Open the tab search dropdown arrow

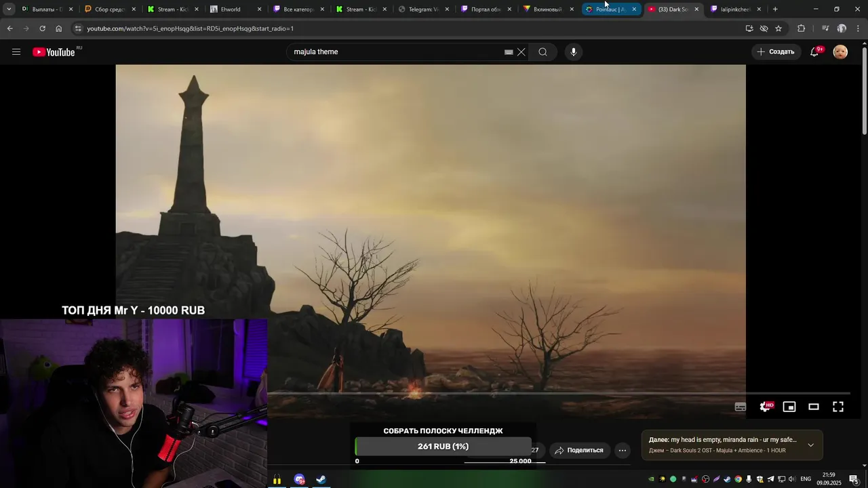pyautogui.click(x=9, y=9)
